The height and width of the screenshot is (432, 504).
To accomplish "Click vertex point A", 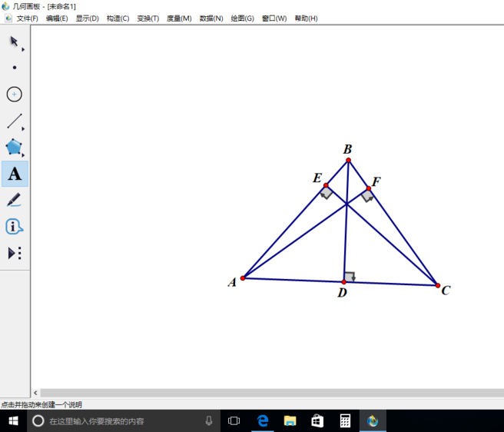I will tap(243, 278).
